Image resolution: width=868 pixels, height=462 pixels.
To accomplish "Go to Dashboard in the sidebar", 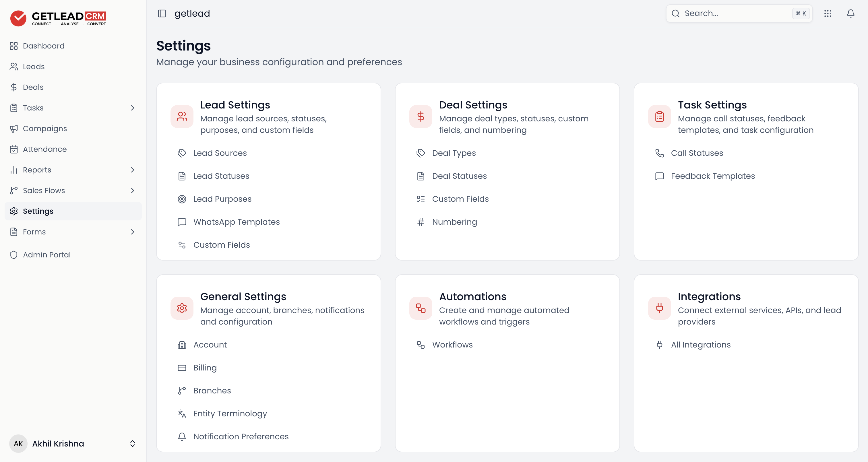I will tap(73, 46).
